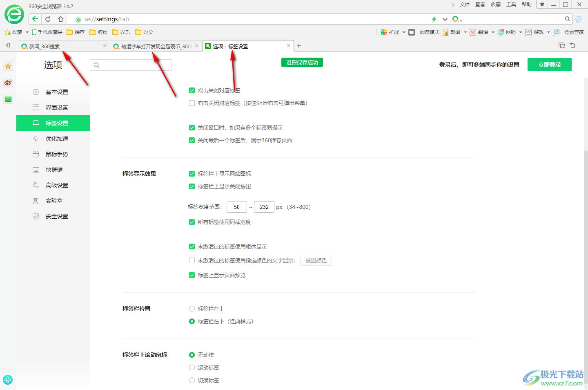Image resolution: width=588 pixels, height=390 pixels.
Task: Select 切换标签 radio option
Action: point(192,380)
